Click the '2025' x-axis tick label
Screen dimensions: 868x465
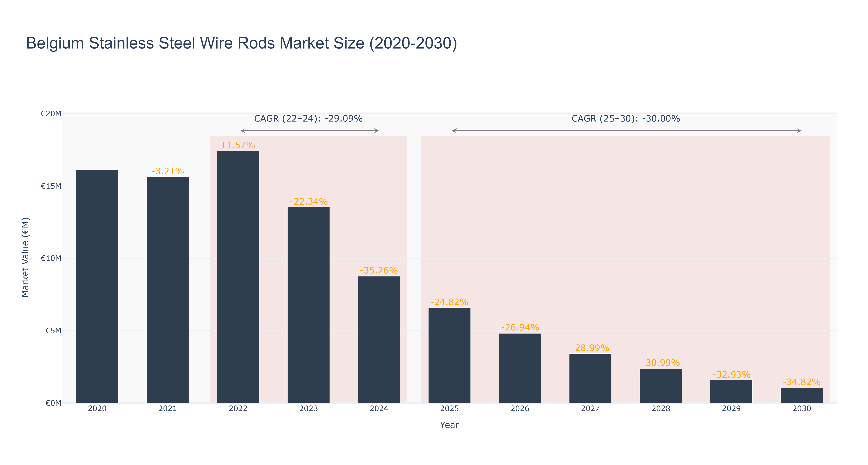coord(449,409)
